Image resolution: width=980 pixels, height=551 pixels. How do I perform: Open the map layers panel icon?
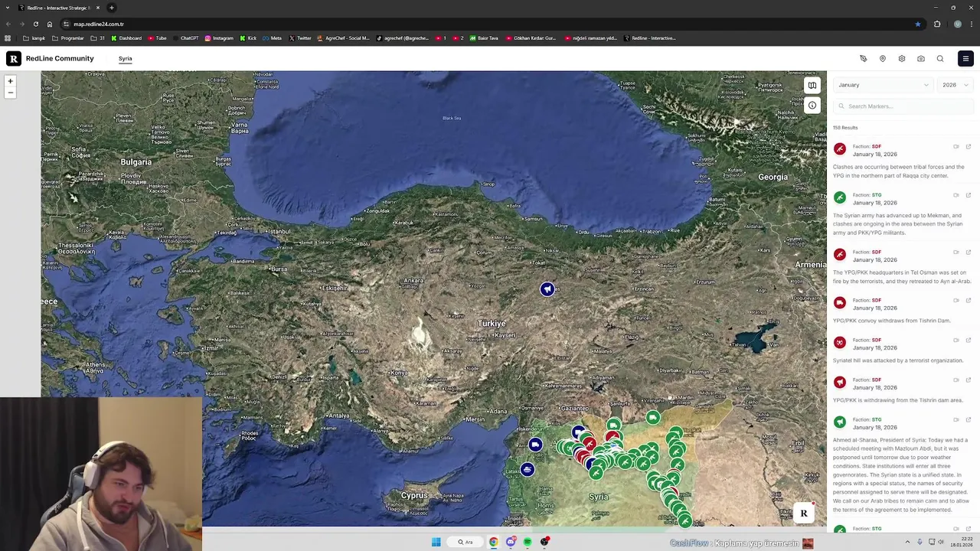(812, 85)
